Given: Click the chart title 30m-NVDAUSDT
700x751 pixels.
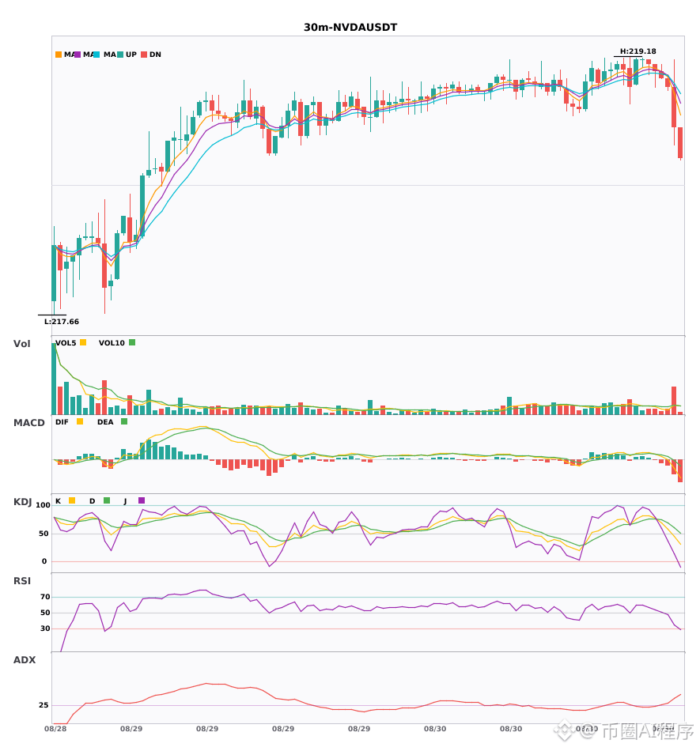Looking at the screenshot, I should [350, 28].
